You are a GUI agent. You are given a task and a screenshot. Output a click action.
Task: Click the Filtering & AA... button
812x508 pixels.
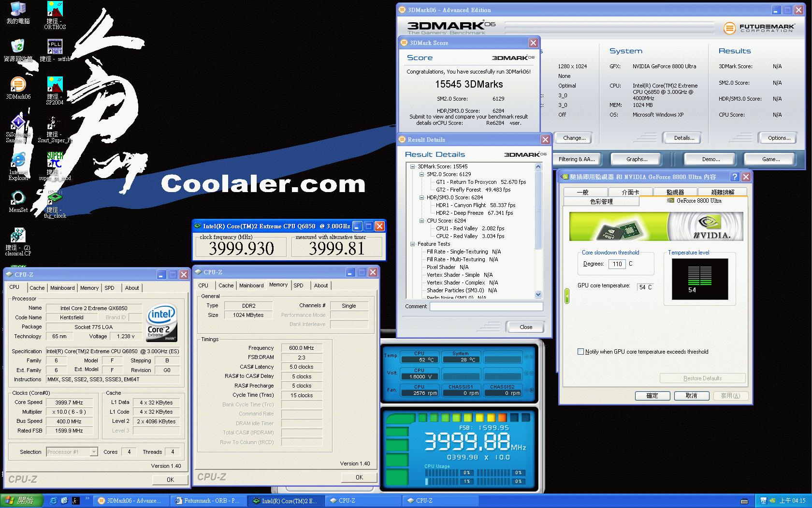click(x=577, y=159)
